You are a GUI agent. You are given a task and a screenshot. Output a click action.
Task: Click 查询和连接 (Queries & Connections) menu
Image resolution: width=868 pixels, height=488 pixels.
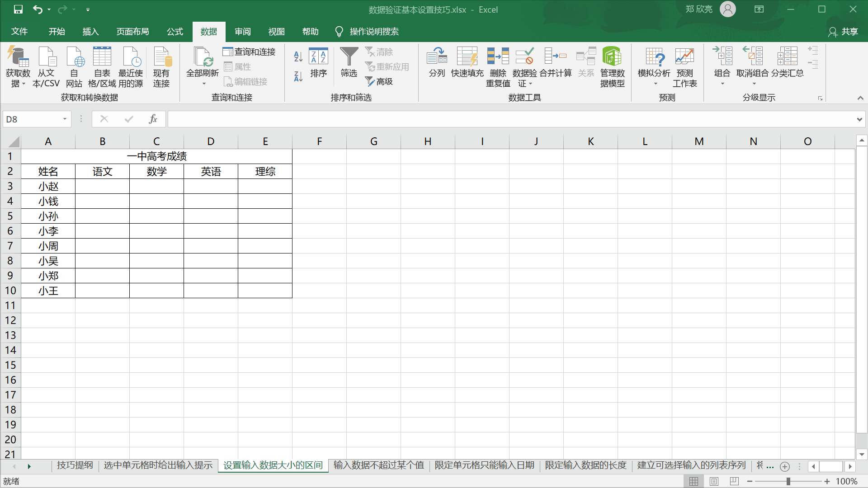[249, 52]
